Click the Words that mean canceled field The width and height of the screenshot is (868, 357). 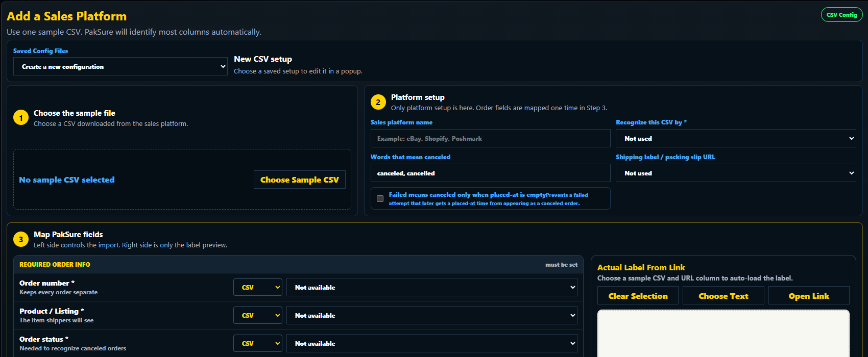click(x=490, y=173)
